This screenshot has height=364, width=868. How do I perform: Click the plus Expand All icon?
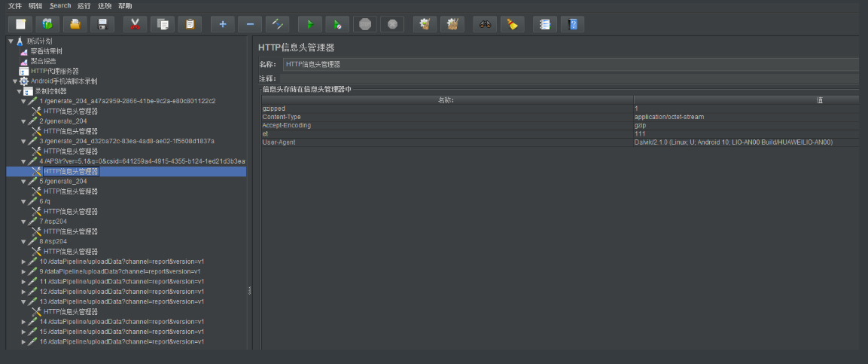click(x=223, y=24)
